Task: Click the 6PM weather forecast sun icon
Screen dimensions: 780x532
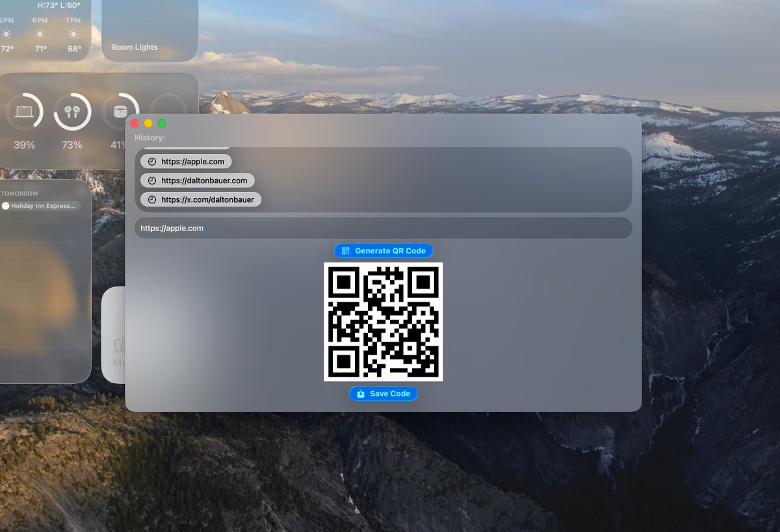Action: (x=40, y=34)
